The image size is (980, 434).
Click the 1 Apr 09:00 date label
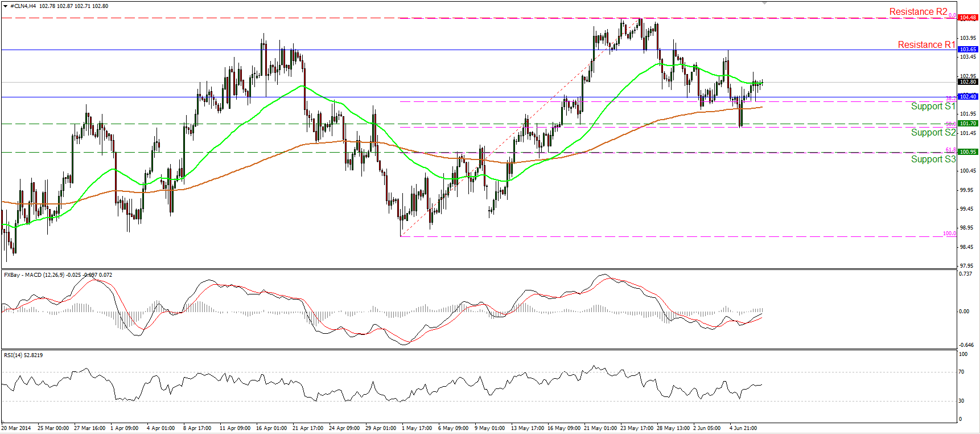pyautogui.click(x=125, y=428)
